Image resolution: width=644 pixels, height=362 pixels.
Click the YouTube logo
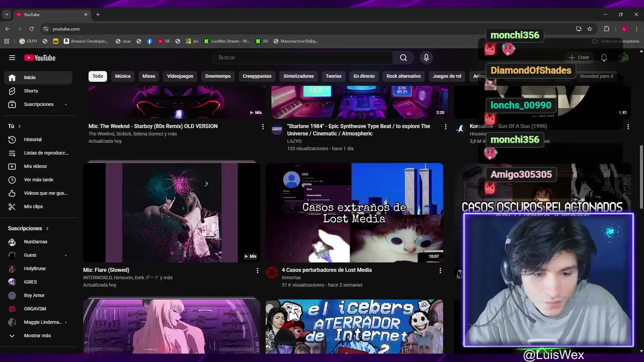click(40, 58)
